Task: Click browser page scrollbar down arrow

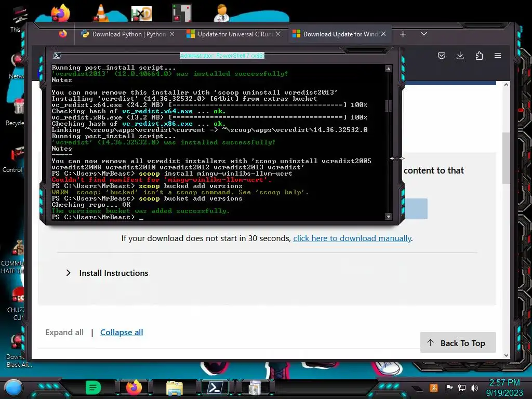Action: (506, 355)
